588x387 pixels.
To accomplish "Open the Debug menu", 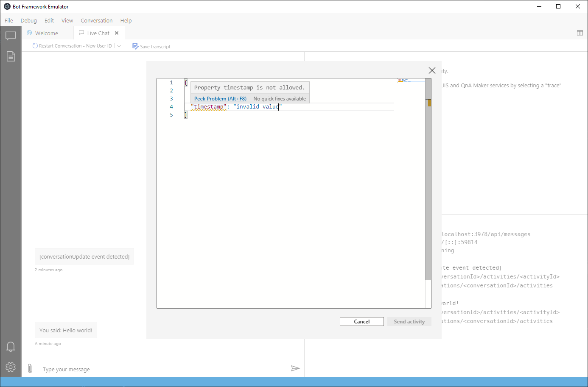I will coord(29,20).
